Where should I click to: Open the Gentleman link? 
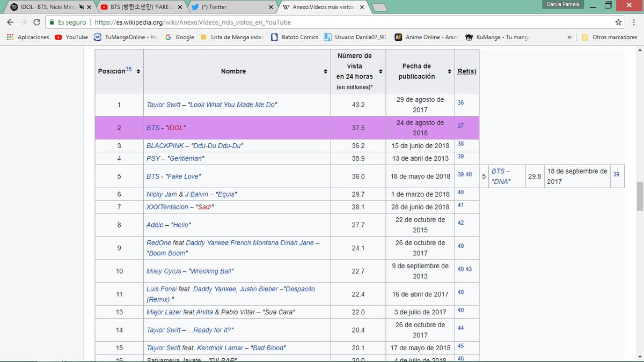point(187,159)
